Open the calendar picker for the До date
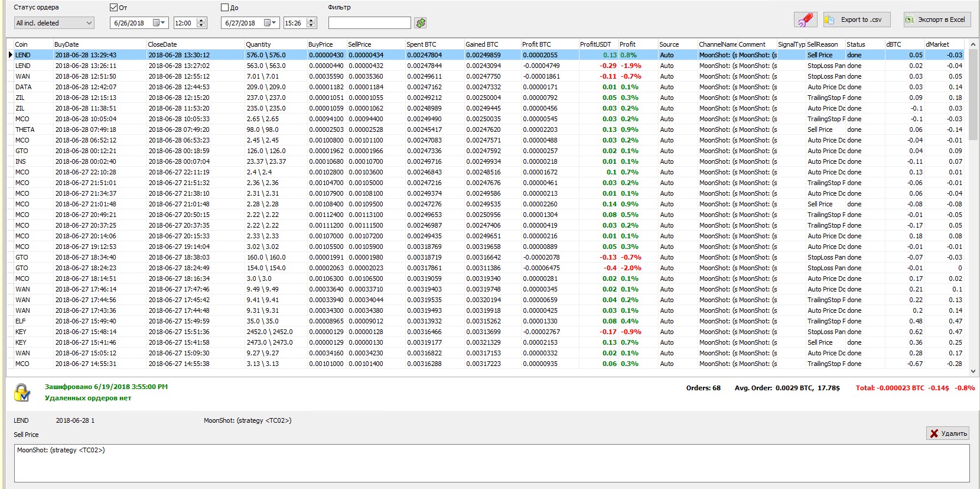Viewport: 980px width, 489px height. (269, 23)
